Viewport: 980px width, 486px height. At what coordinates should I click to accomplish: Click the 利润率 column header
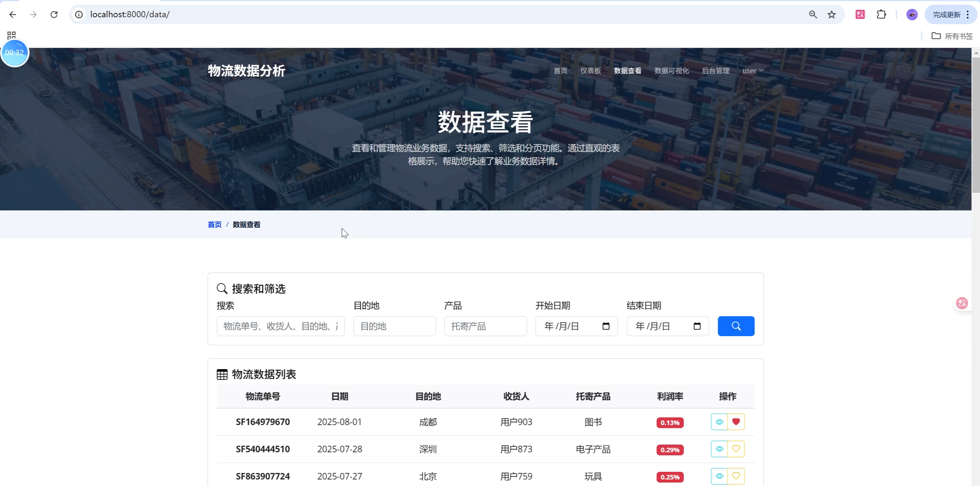click(x=670, y=396)
